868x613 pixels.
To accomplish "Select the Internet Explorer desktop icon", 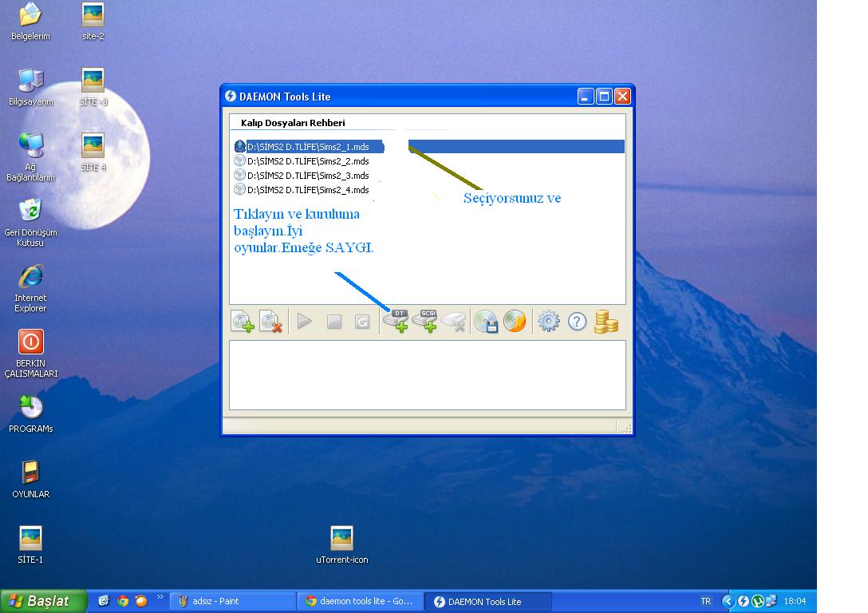I will click(30, 288).
